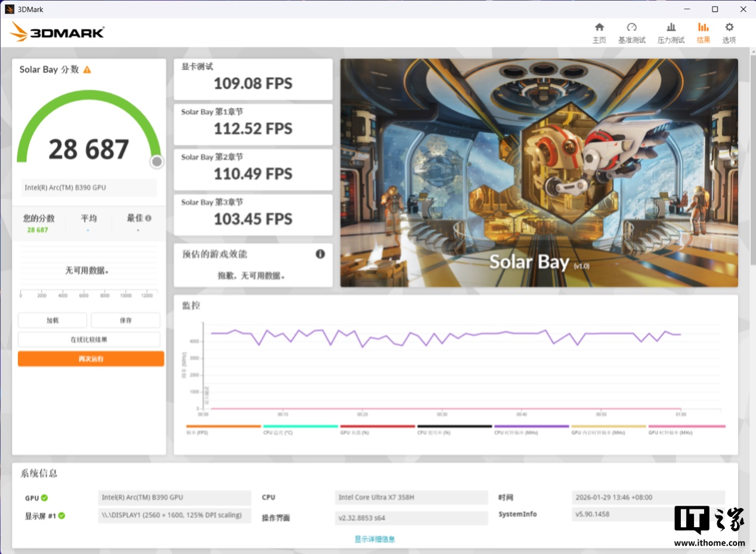The image size is (756, 554).
Task: Click the 3DMark logo in header
Action: [x=57, y=32]
